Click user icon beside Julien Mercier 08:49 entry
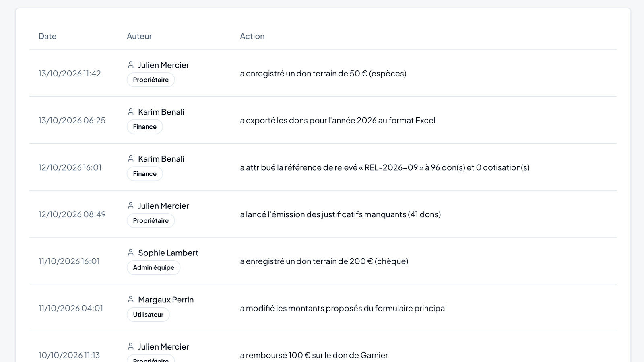Image resolution: width=644 pixels, height=362 pixels. [130, 206]
